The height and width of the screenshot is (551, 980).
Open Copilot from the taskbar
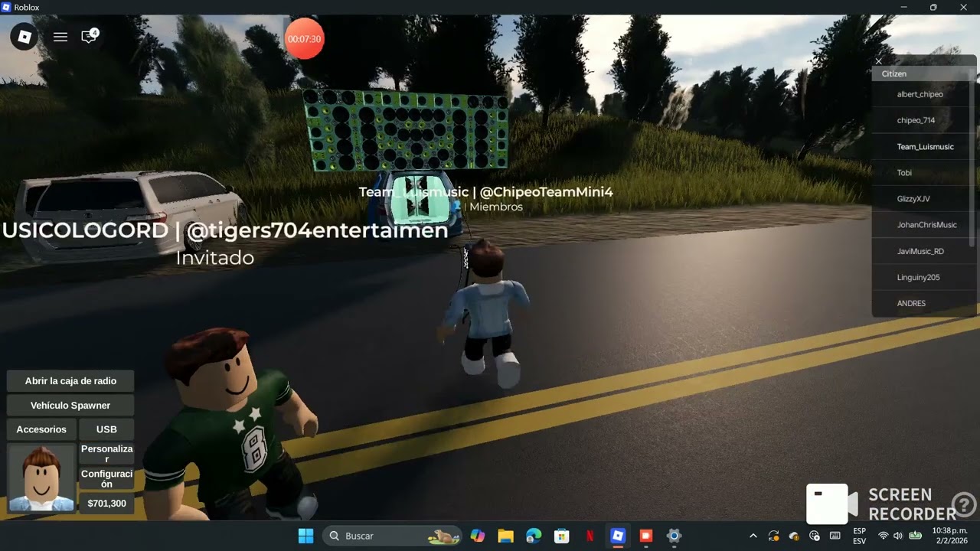[x=478, y=536]
